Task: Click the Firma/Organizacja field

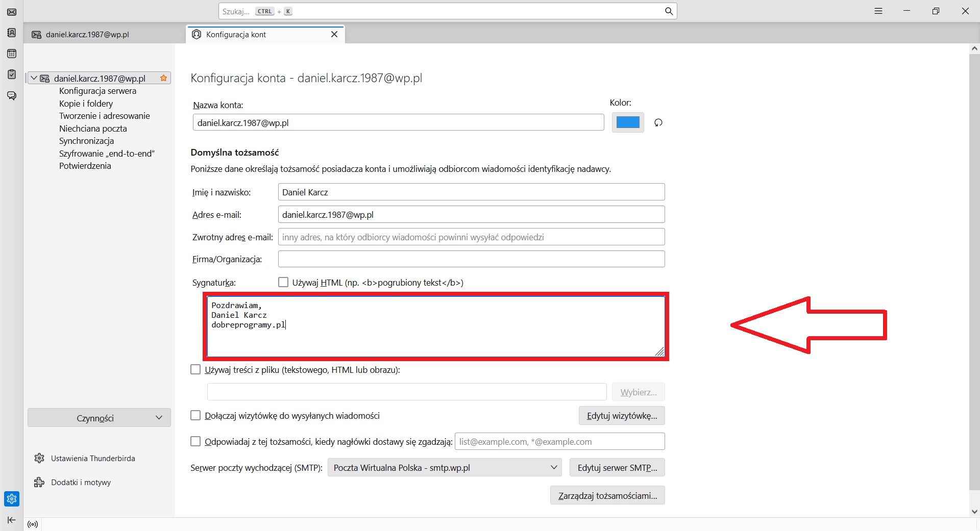Action: point(471,259)
